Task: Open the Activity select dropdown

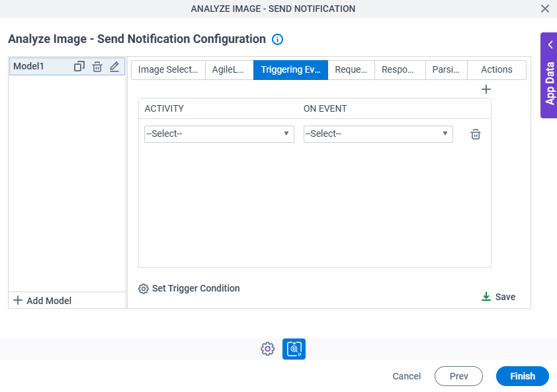Action: 219,134
